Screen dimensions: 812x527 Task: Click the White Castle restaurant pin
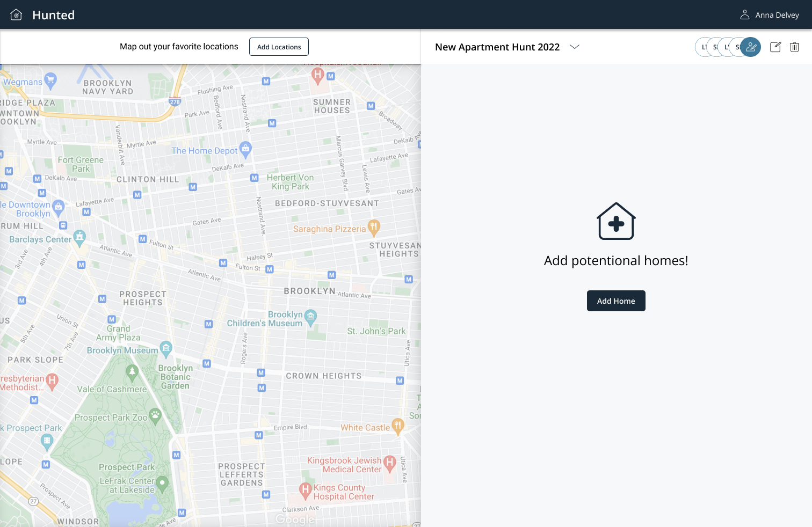point(397,426)
